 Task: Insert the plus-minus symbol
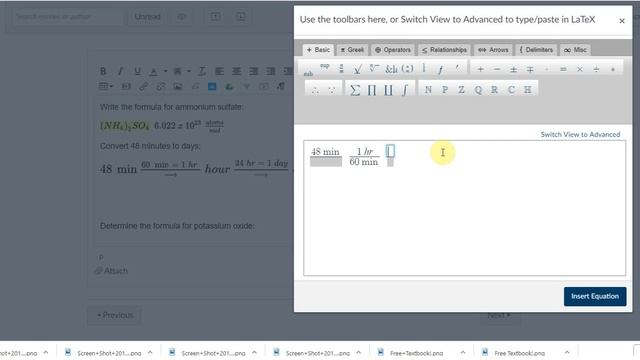coord(513,69)
